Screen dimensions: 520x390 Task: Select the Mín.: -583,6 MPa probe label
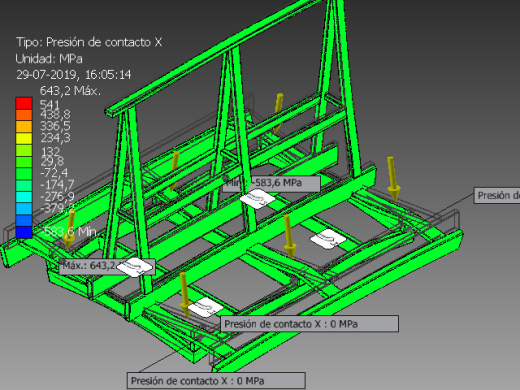(x=271, y=184)
